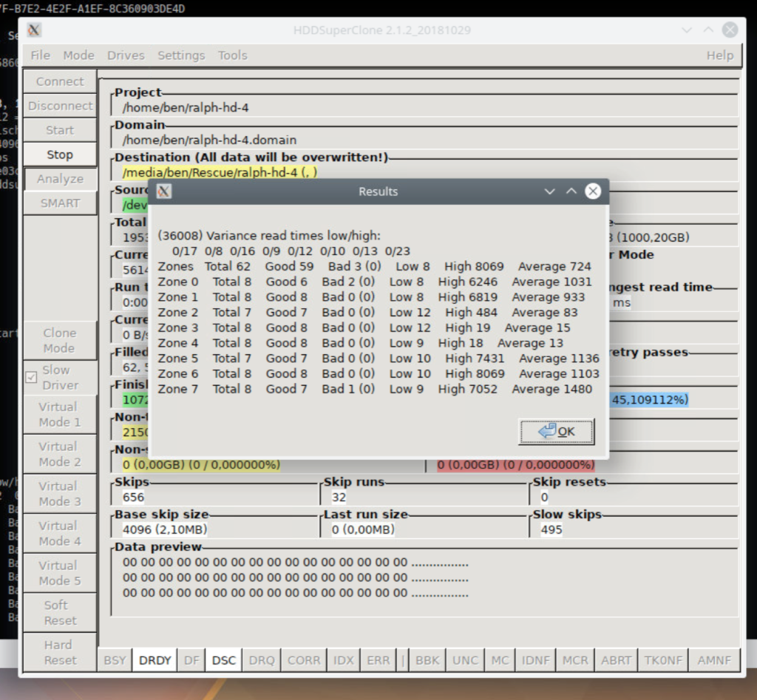Click Skip runs value 32
757x700 pixels.
[x=339, y=497]
